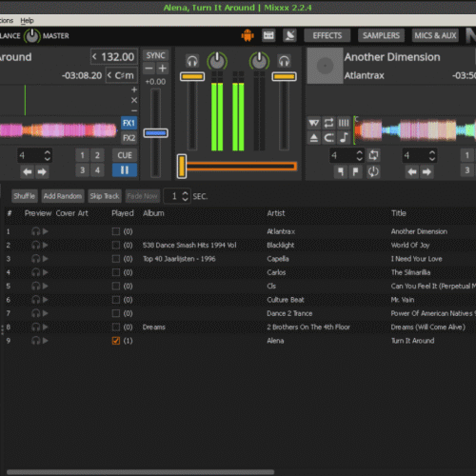Reset waveform zoom with X icon on left deck
Screen dimensions: 476x476
click(x=134, y=100)
